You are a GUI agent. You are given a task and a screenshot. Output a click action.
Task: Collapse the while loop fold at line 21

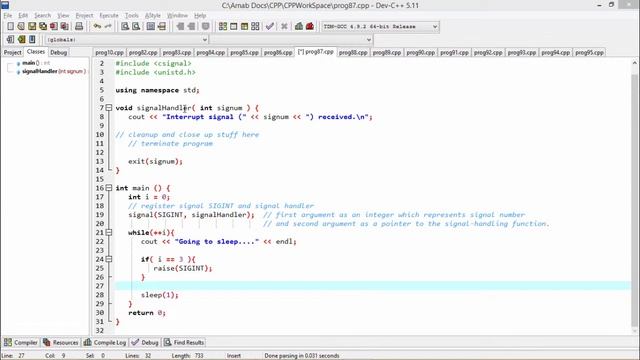pos(109,233)
